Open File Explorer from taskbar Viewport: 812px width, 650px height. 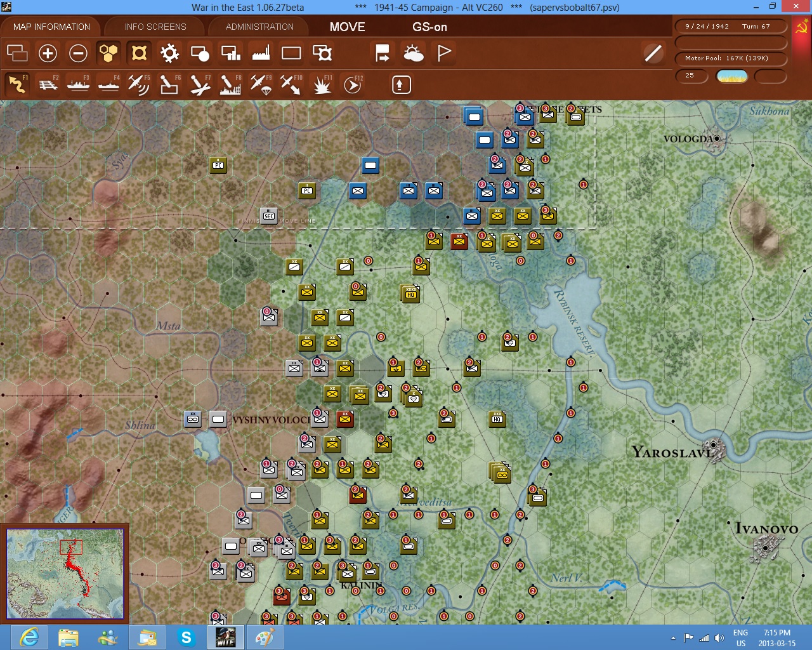pyautogui.click(x=69, y=637)
